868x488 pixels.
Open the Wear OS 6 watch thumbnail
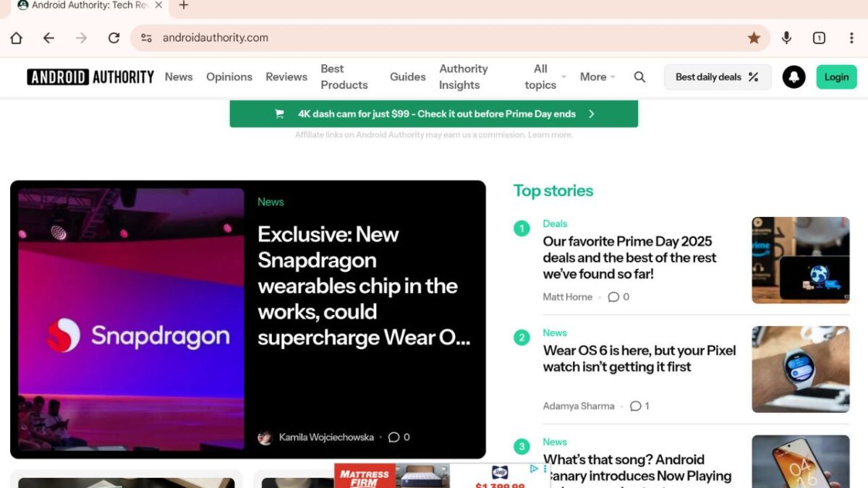(x=800, y=369)
